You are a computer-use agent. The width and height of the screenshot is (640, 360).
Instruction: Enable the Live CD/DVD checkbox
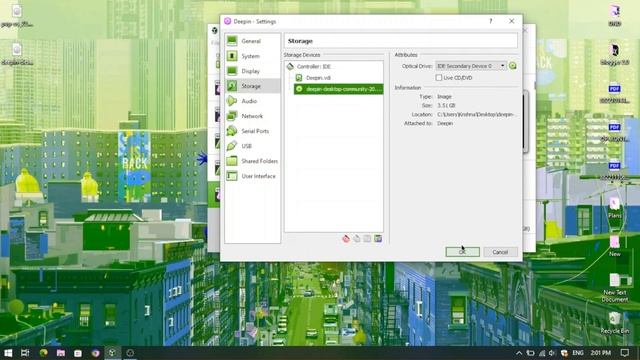tap(439, 78)
